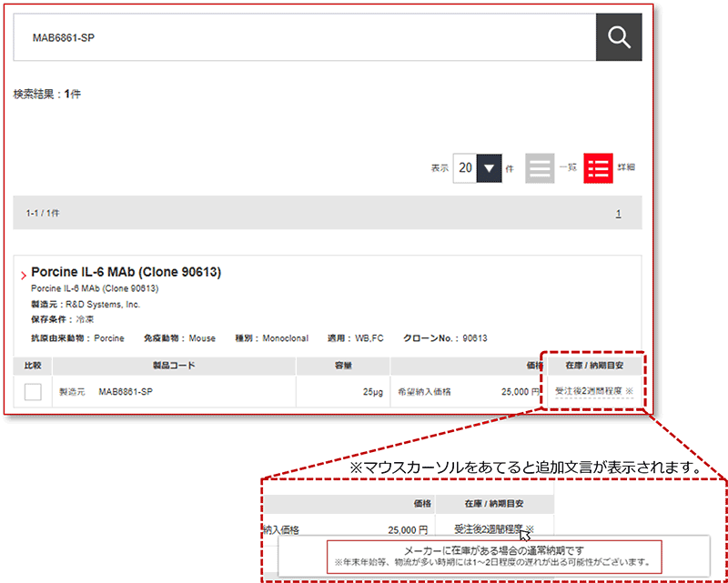Tick the 比較 compare checkbox for MAB6861-SP
728x583 pixels.
coord(33,392)
